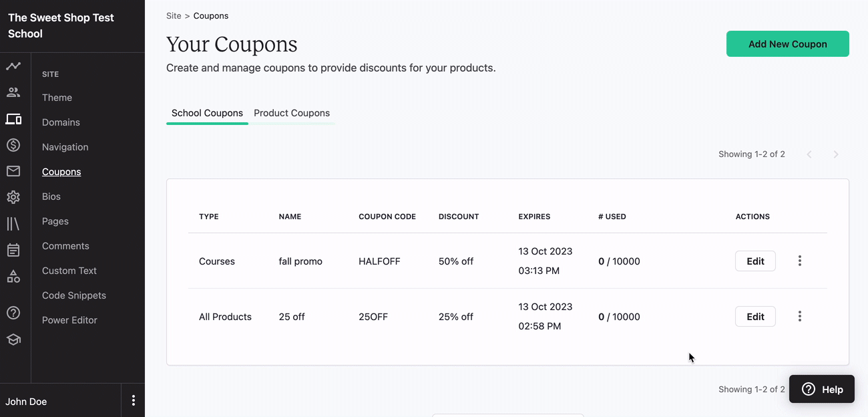This screenshot has width=868, height=417.
Task: Select the School Coupons tab
Action: coord(207,113)
